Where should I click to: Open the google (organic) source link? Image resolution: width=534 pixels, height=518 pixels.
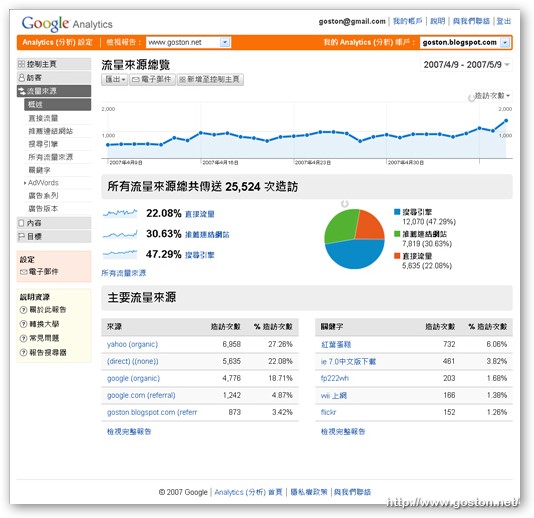(133, 378)
